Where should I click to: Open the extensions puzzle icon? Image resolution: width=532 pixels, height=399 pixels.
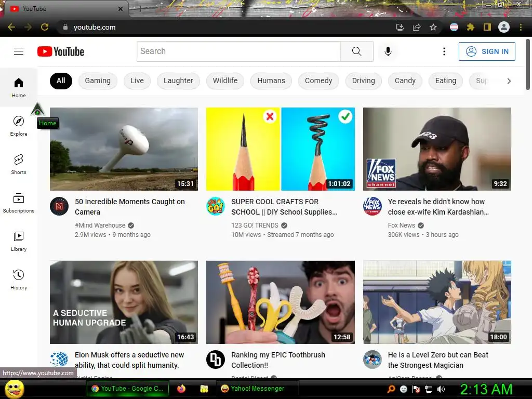471,27
